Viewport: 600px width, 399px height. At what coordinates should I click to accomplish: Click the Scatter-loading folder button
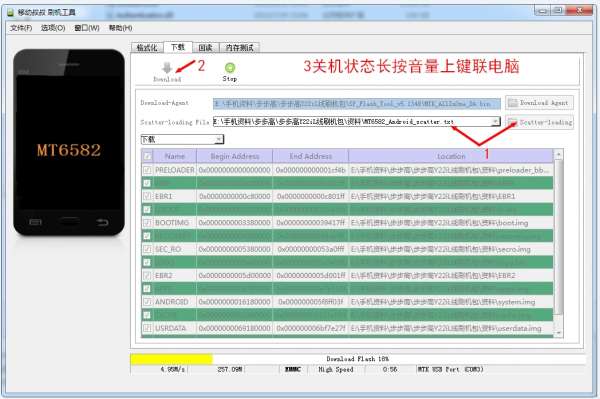(539, 122)
